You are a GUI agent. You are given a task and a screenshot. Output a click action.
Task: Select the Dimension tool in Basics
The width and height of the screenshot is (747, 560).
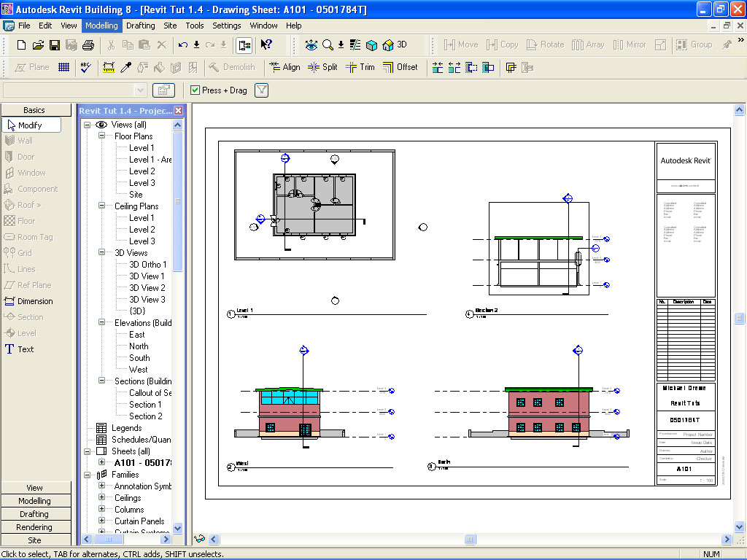pos(29,301)
